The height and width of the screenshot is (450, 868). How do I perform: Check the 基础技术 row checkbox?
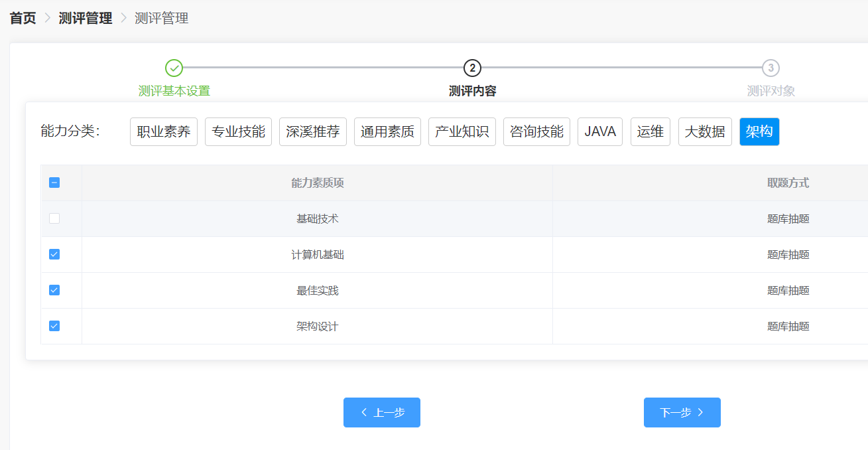[54, 218]
